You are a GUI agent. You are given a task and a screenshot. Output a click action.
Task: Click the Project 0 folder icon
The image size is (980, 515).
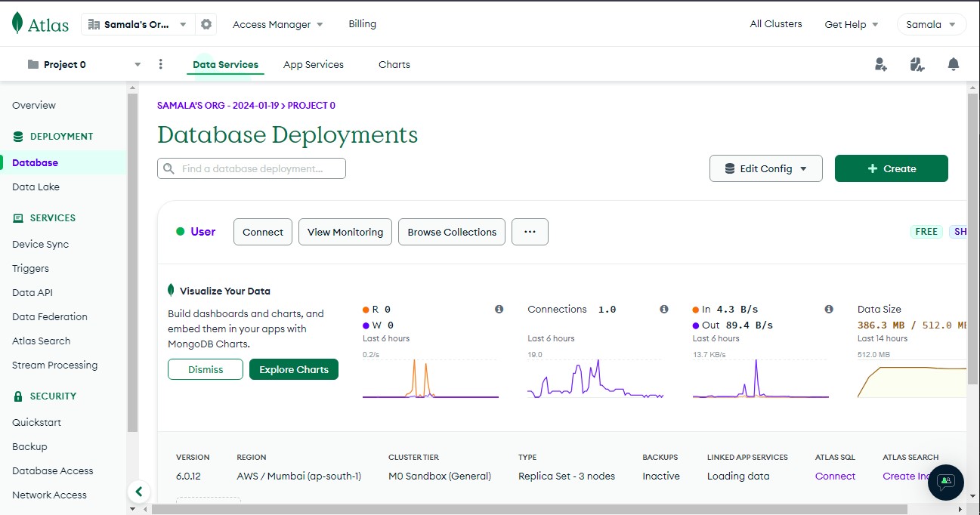pos(33,64)
